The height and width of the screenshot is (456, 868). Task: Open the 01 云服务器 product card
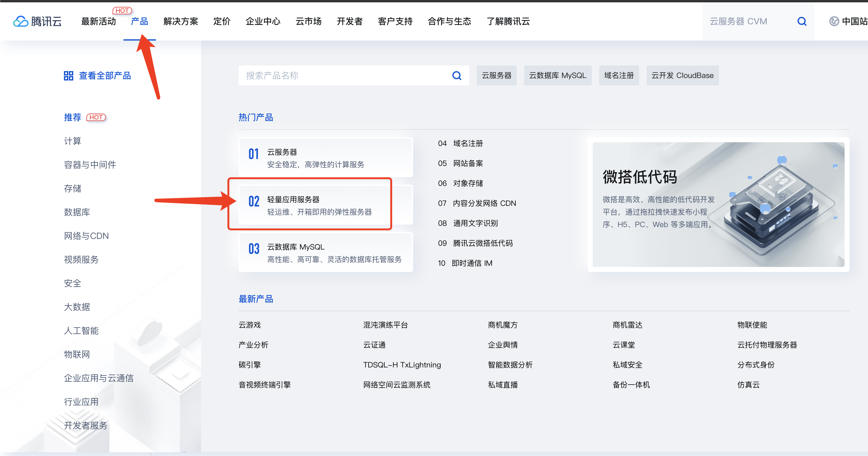[x=325, y=158]
